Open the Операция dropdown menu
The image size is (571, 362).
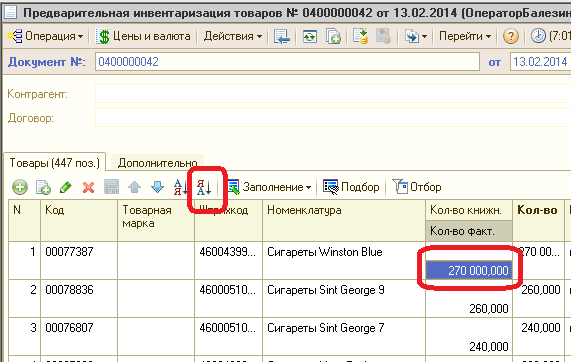[46, 36]
